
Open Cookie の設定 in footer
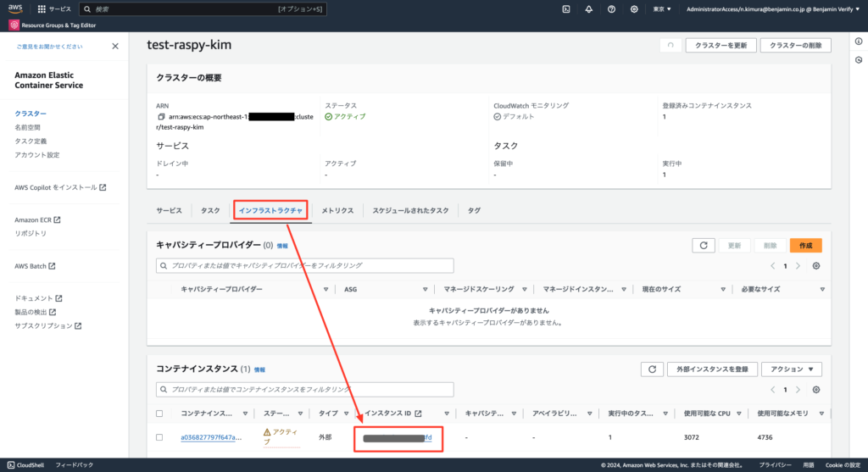(x=843, y=465)
